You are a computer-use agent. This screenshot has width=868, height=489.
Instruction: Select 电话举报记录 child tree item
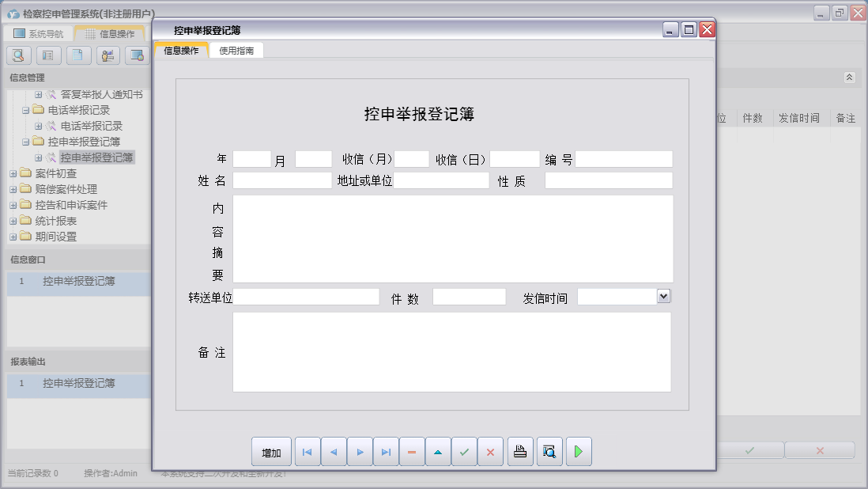tap(92, 127)
